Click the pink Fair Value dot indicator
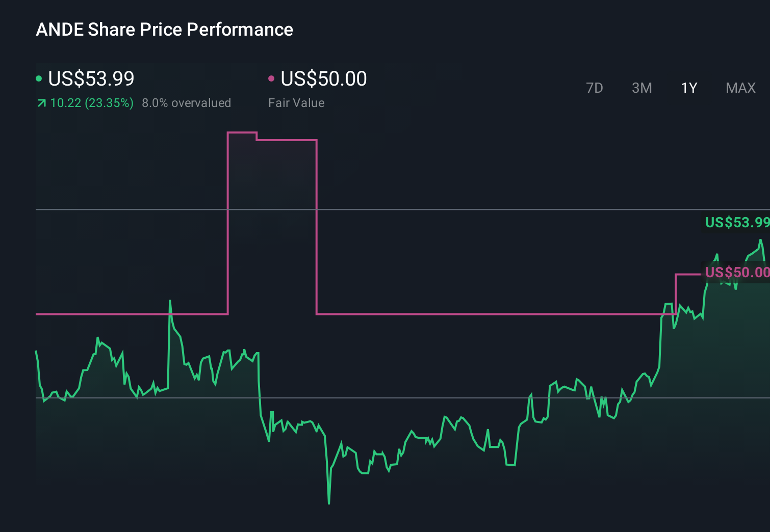 271,78
